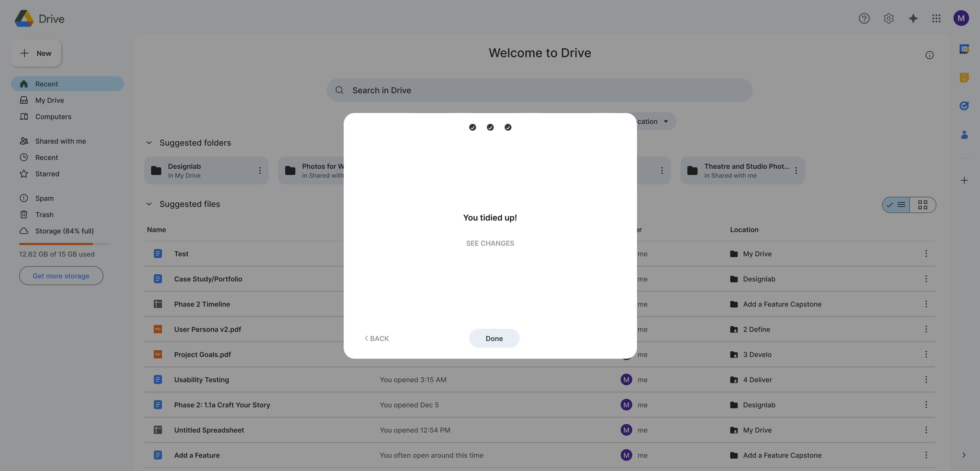
Task: Click the first completed step indicator
Action: 473,128
